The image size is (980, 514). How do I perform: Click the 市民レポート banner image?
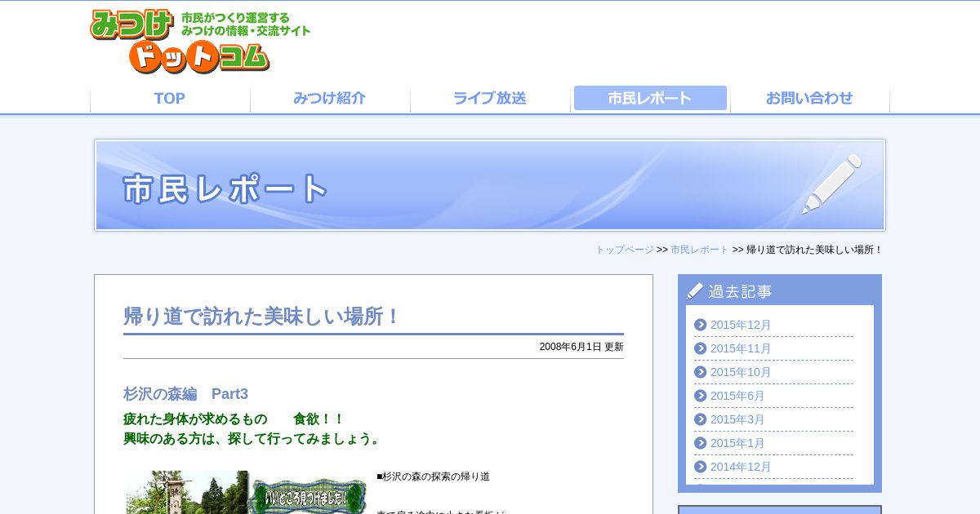click(490, 185)
